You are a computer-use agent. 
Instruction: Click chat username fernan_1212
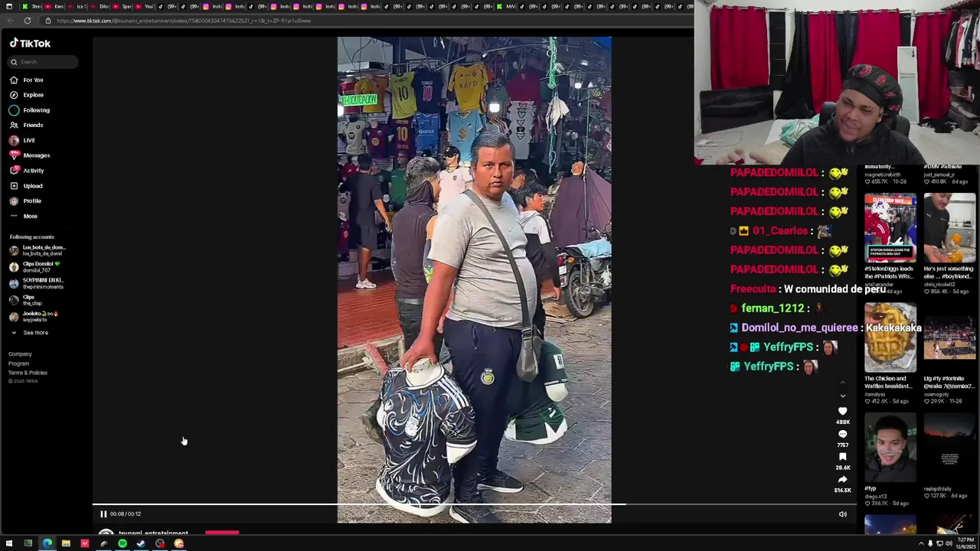point(773,308)
